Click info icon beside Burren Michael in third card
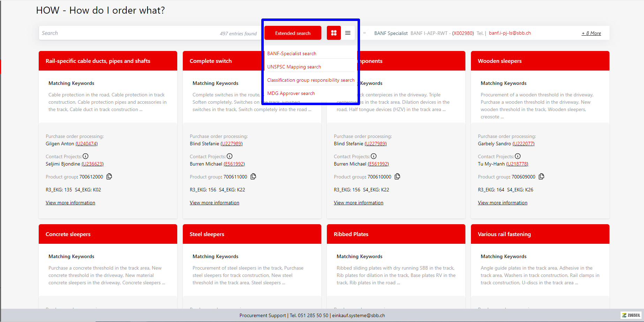 (374, 156)
